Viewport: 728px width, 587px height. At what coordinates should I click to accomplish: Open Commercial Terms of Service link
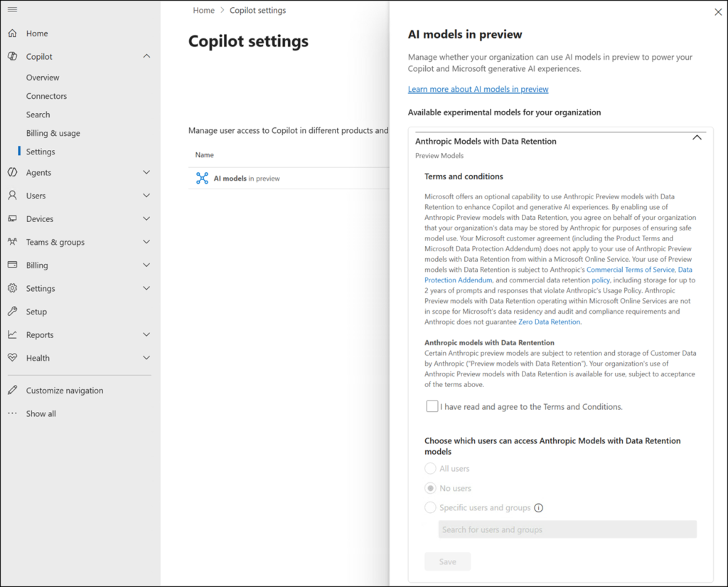click(x=630, y=270)
